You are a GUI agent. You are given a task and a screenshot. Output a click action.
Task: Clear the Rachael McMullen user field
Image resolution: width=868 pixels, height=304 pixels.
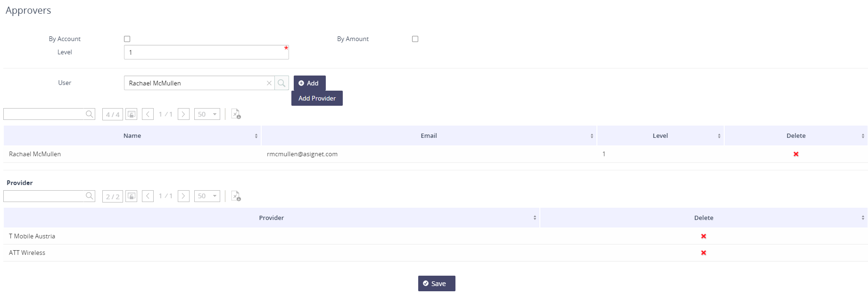(269, 83)
